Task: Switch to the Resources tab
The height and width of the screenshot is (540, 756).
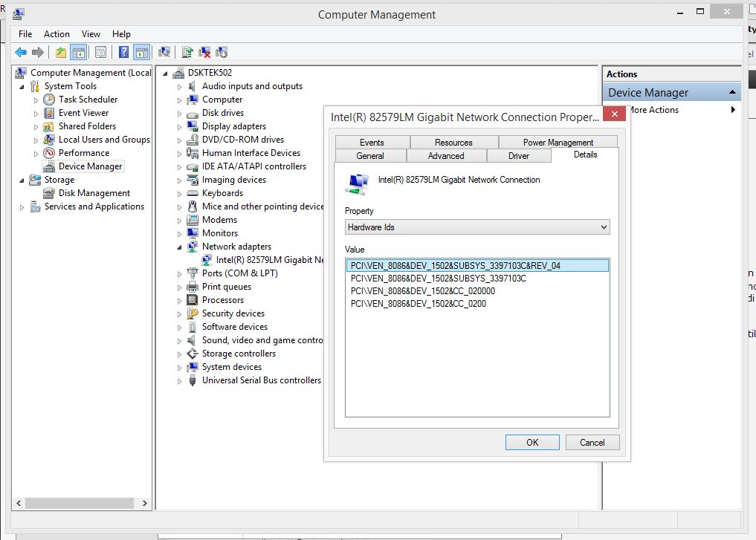Action: click(453, 142)
